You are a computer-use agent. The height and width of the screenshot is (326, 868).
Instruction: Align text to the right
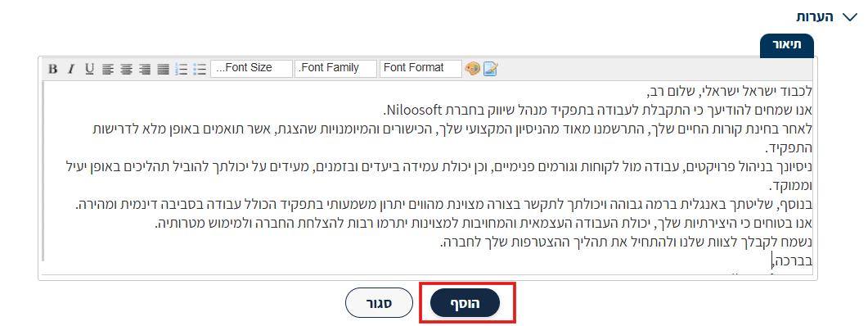pyautogui.click(x=145, y=69)
